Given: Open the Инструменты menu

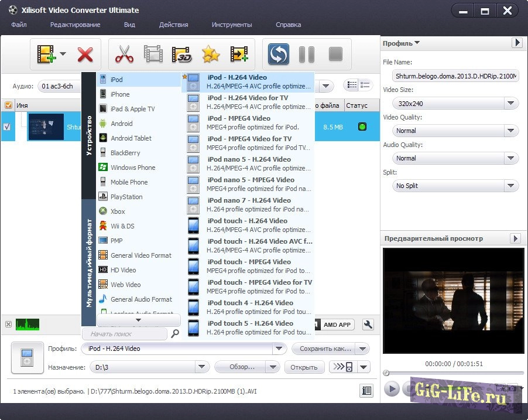Looking at the screenshot, I should click(x=232, y=25).
